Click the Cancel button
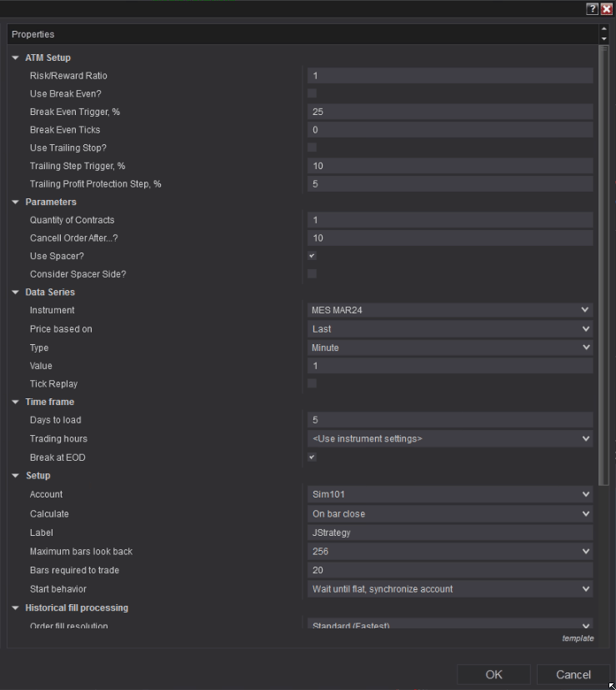This screenshot has width=616, height=690. tap(573, 675)
